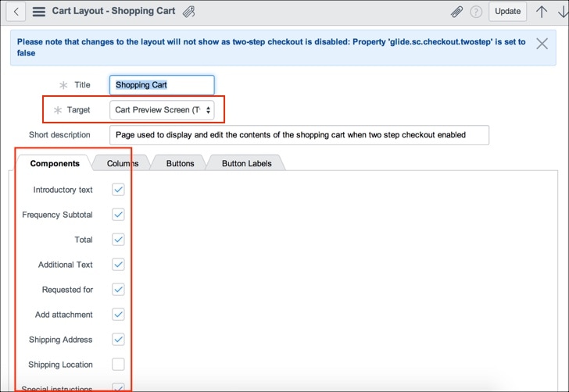
Task: Enable the Shipping Location checkbox
Action: 118,365
